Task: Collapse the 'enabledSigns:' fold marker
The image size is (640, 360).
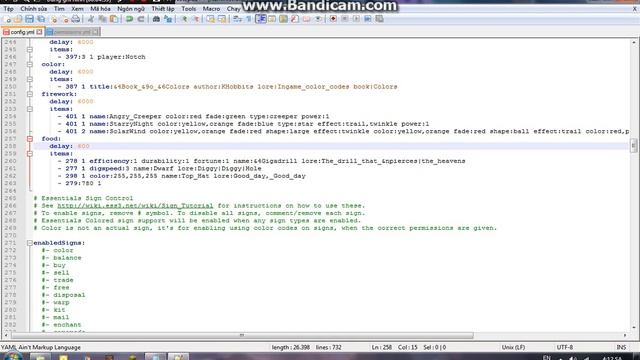Action: [30, 243]
